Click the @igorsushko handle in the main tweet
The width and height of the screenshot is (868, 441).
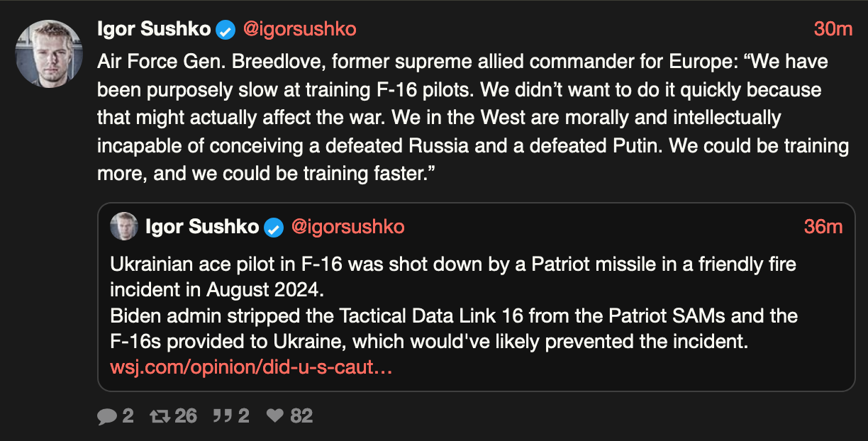[300, 29]
